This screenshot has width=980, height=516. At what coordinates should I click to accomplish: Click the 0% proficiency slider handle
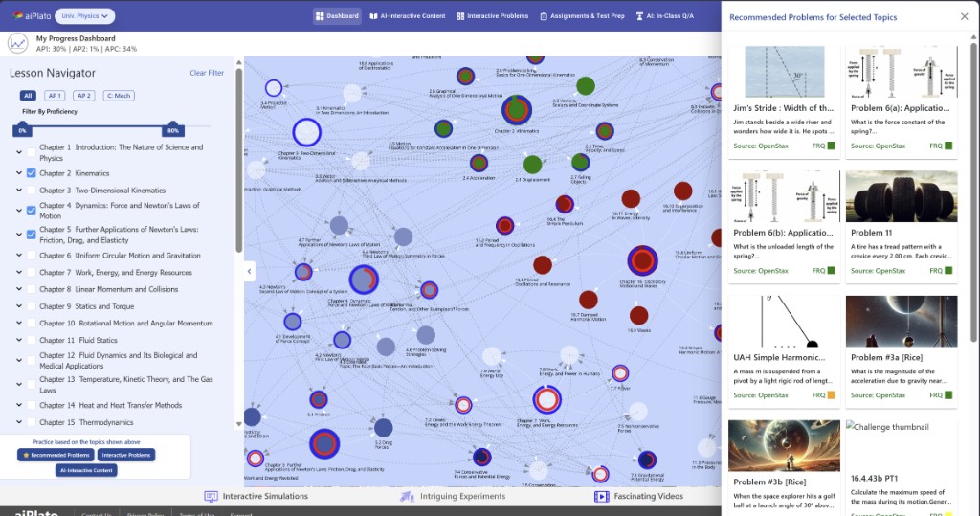click(22, 129)
